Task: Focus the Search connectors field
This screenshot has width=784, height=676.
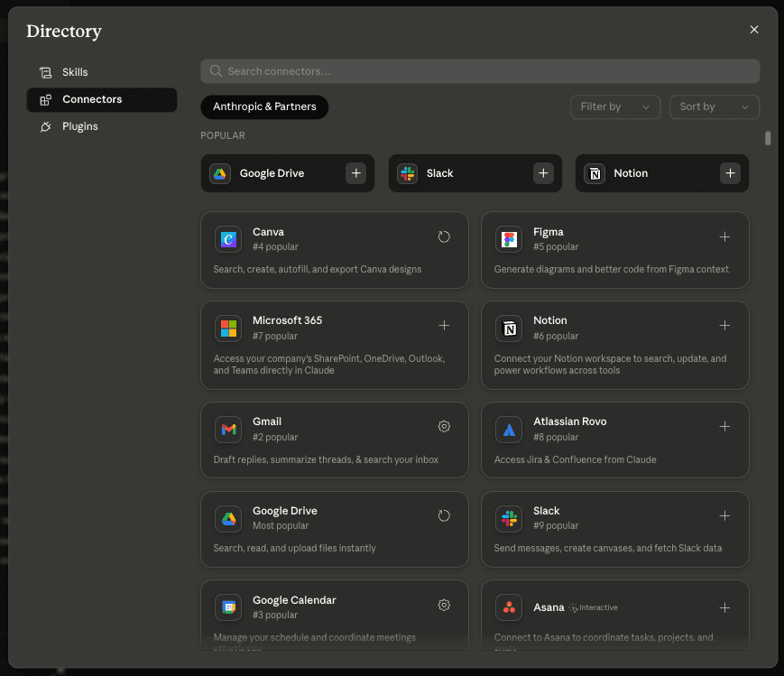Action: pyautogui.click(x=480, y=71)
